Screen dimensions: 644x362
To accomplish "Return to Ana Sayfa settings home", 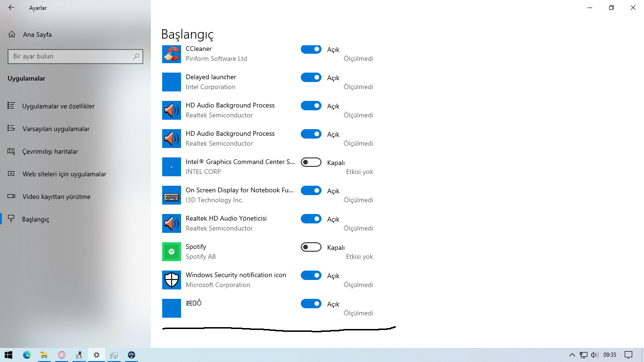I will tap(75, 34).
